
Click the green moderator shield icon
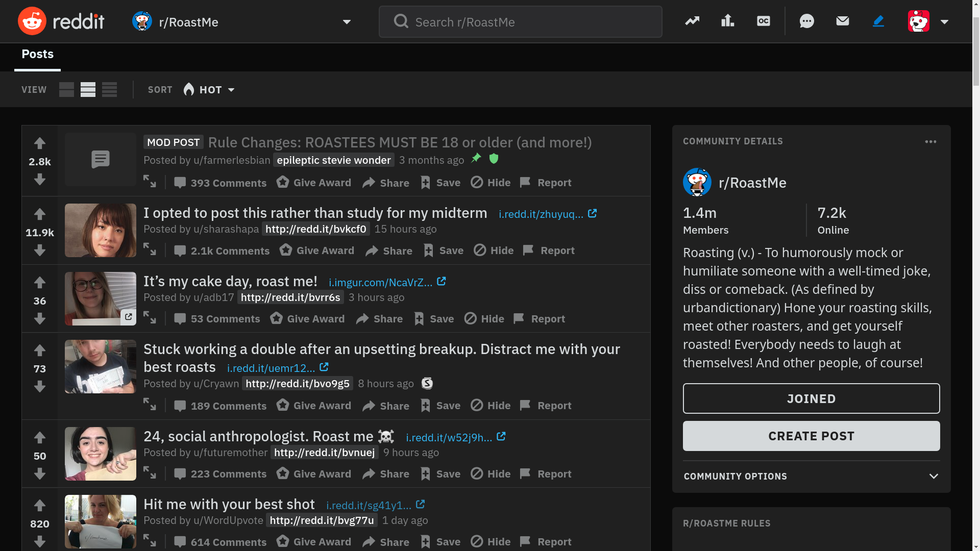[x=494, y=159]
